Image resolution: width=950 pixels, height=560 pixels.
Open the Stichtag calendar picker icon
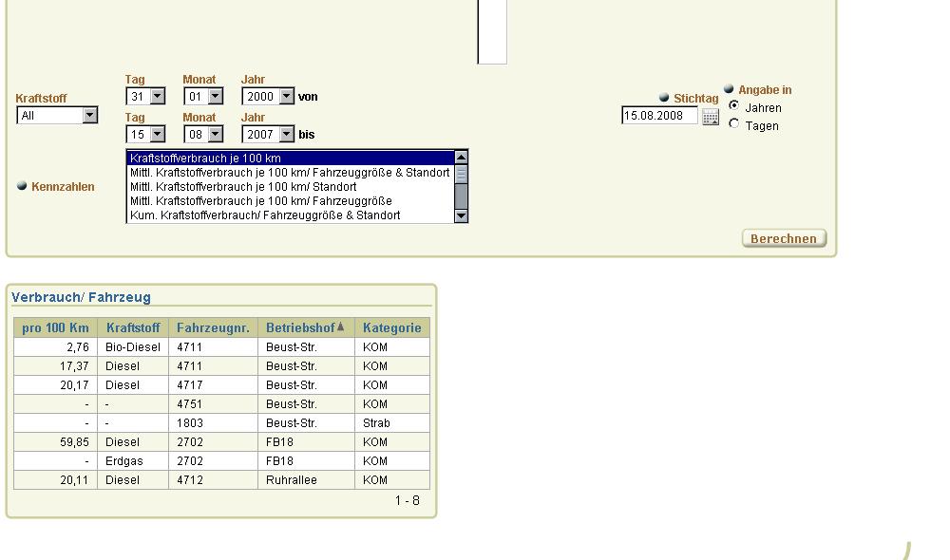coord(710,116)
